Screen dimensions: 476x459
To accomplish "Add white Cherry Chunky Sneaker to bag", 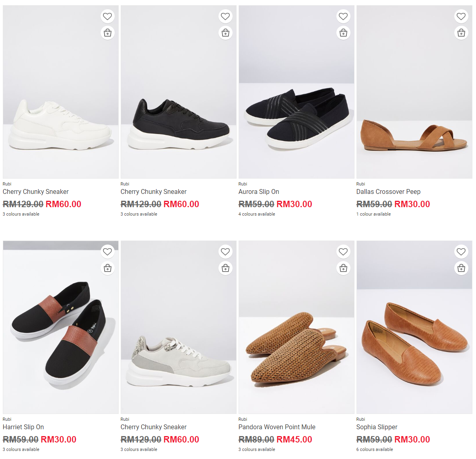I will click(x=107, y=33).
